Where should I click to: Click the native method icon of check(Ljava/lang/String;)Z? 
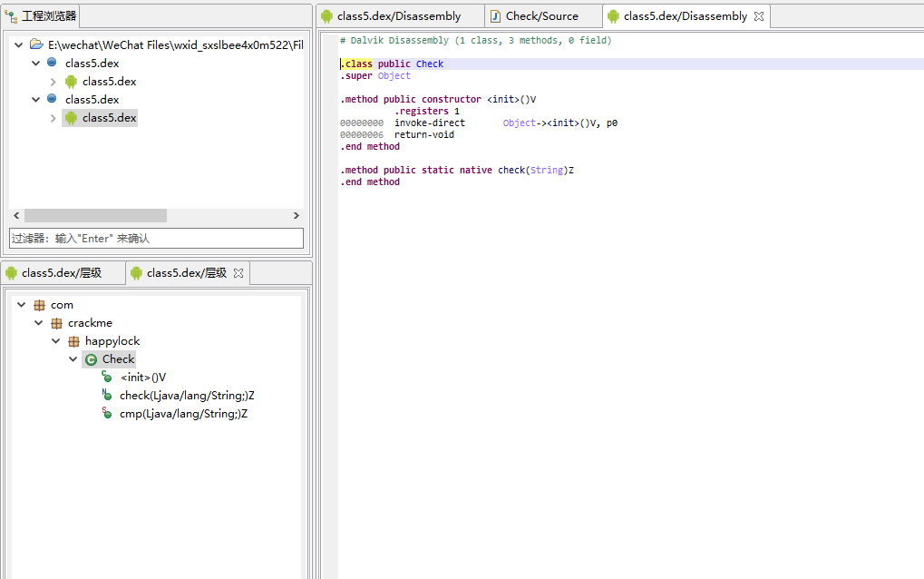pyautogui.click(x=107, y=395)
